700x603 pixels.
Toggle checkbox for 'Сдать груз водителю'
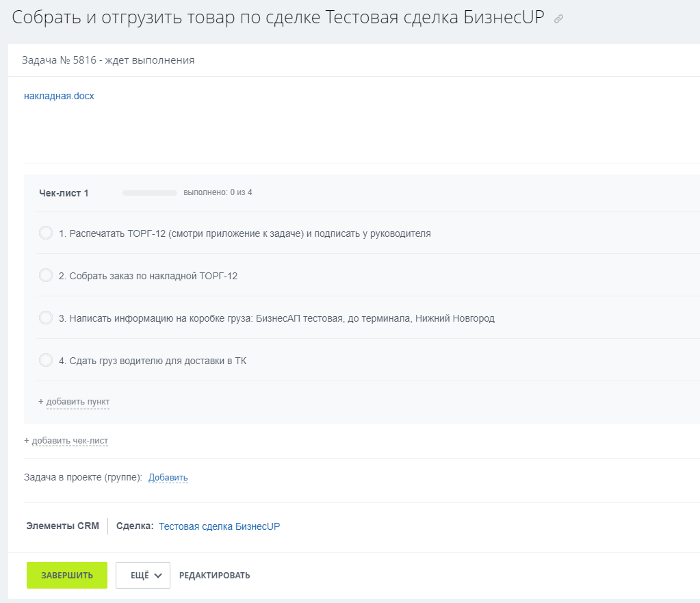(x=46, y=361)
